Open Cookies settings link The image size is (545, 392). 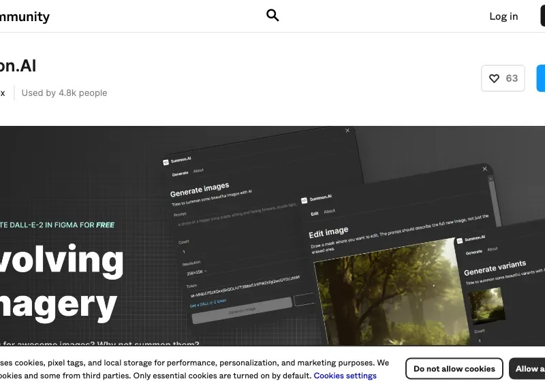[345, 376]
